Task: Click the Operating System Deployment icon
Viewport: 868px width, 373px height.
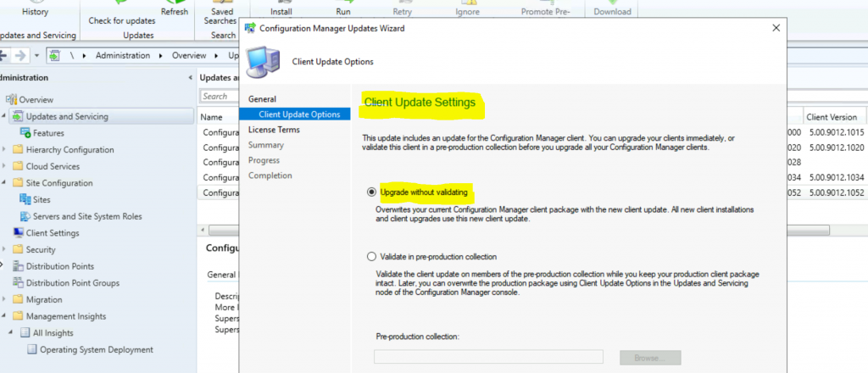Action: pyautogui.click(x=32, y=349)
